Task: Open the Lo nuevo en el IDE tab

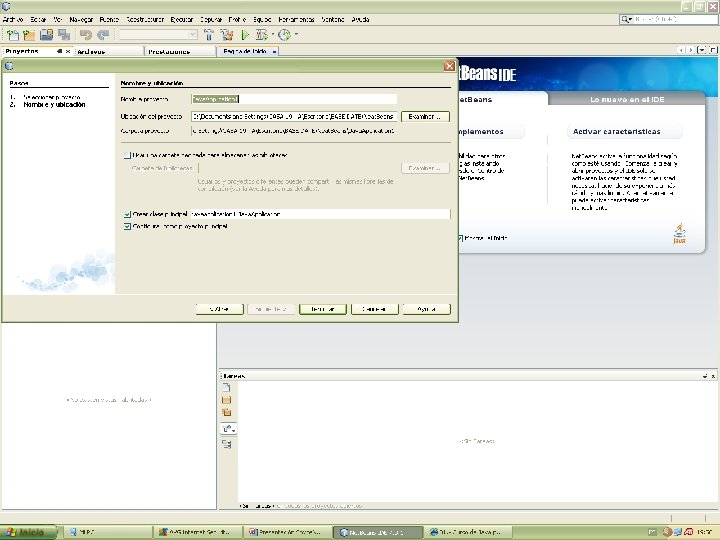Action: tap(627, 99)
